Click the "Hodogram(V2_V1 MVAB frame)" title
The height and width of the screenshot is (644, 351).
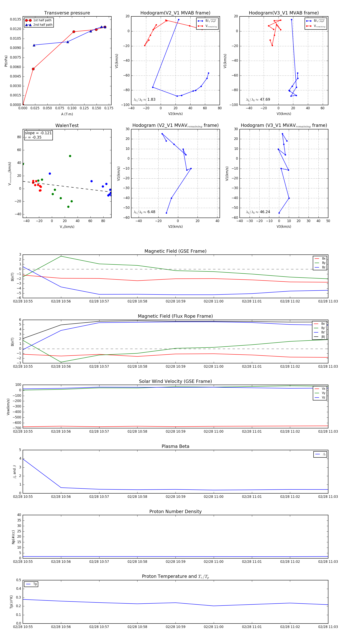[x=175, y=13]
